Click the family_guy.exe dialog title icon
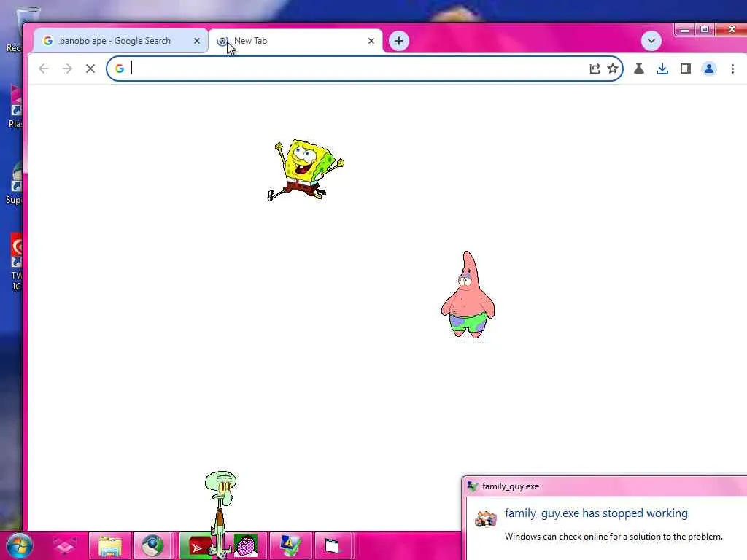747x560 pixels. coord(472,486)
